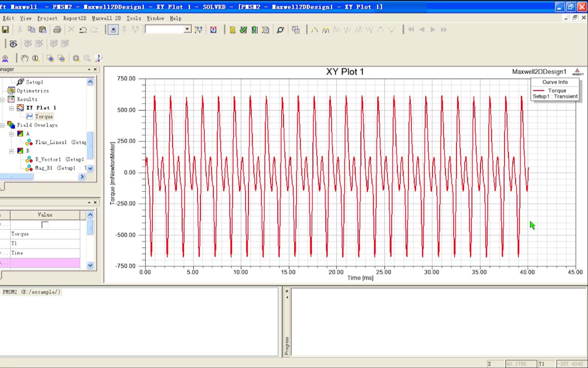Tick the checkbox in the properties Value column
Screen dimensions: 588x368
45,225
